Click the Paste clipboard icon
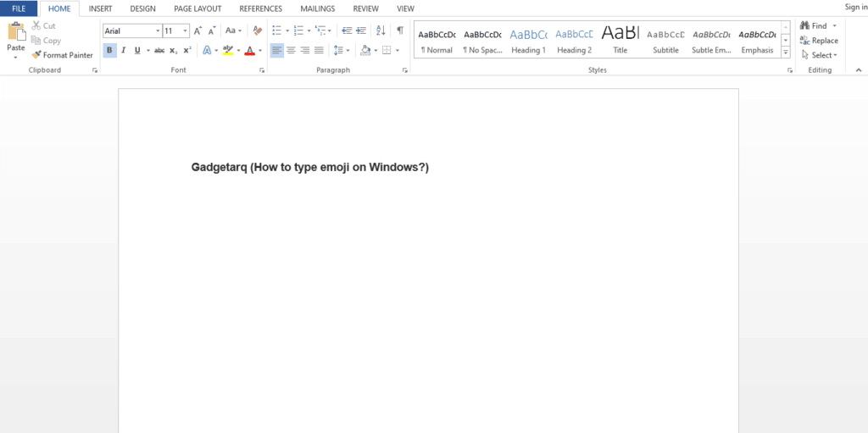868x433 pixels. [x=15, y=31]
